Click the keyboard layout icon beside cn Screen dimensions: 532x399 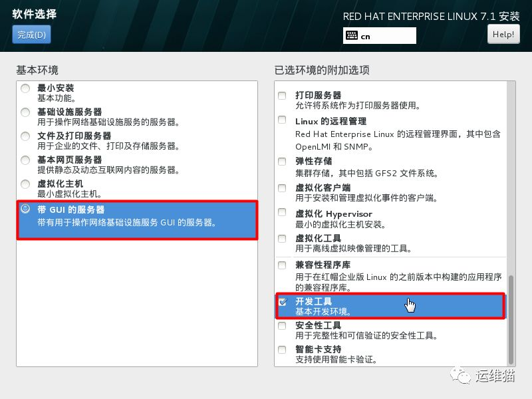pos(352,36)
